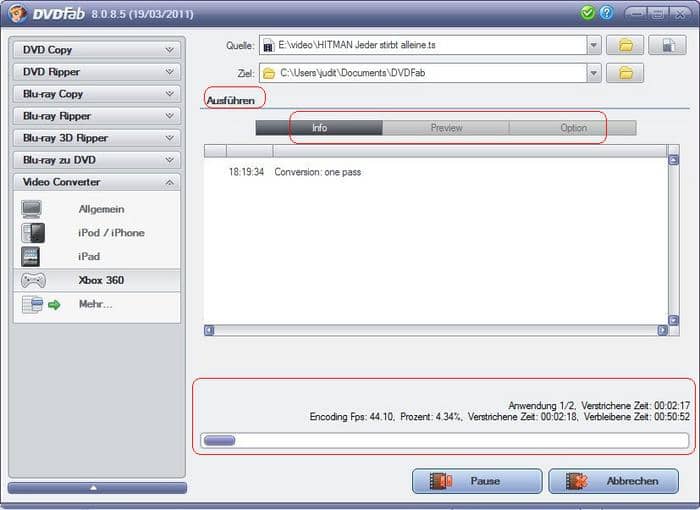Click the Mehr profile list icon

(x=32, y=305)
